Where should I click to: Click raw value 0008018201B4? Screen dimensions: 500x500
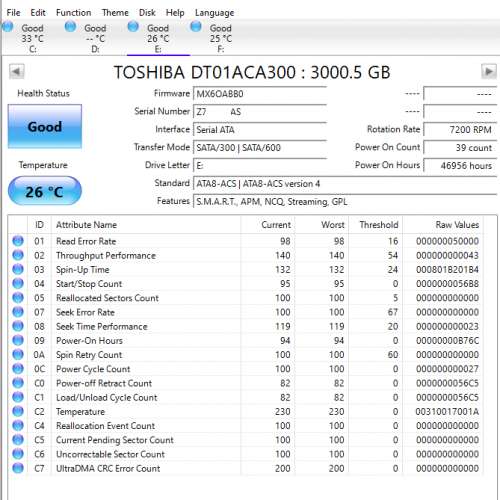click(x=447, y=270)
